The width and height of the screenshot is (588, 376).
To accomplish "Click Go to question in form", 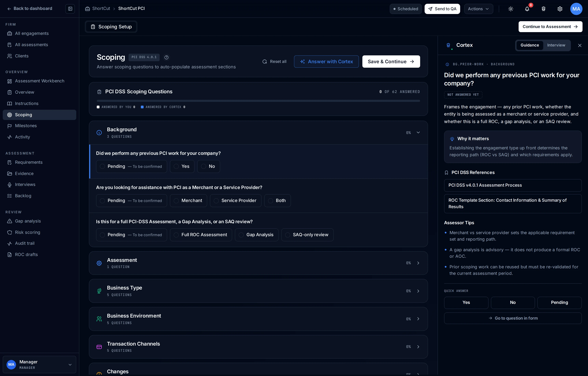I will [513, 318].
